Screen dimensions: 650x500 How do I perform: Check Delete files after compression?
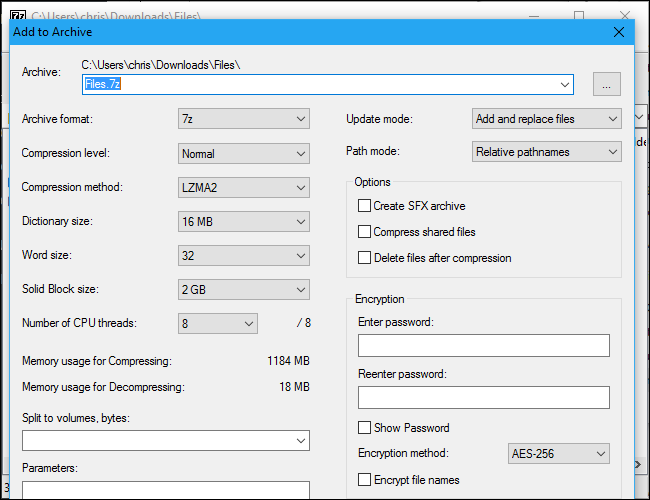tap(365, 258)
